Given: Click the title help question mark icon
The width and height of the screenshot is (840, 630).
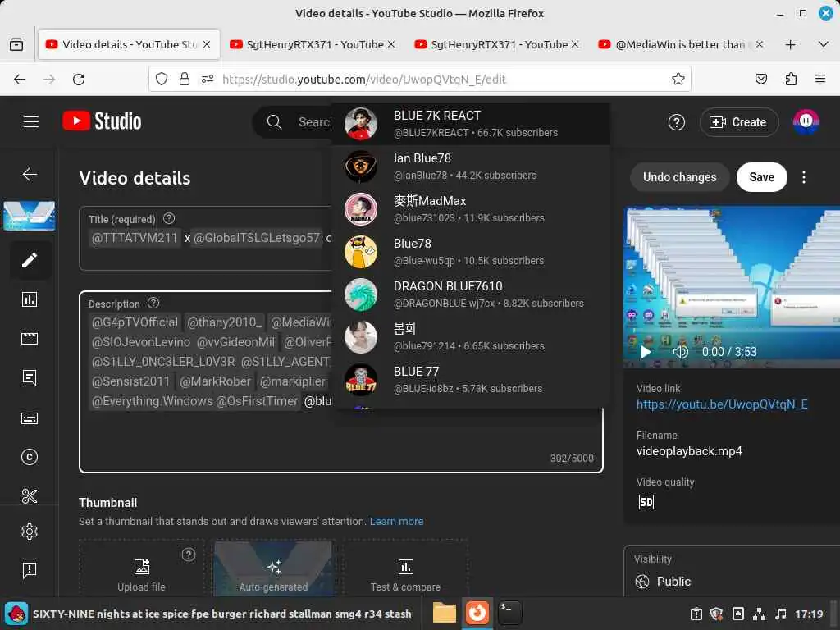Looking at the screenshot, I should [x=169, y=218].
